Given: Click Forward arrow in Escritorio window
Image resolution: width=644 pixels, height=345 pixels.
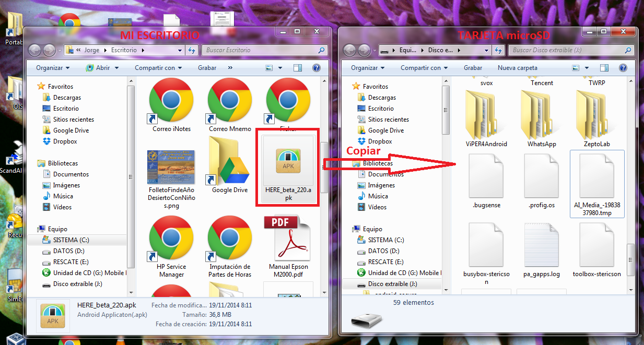Looking at the screenshot, I should click(49, 50).
